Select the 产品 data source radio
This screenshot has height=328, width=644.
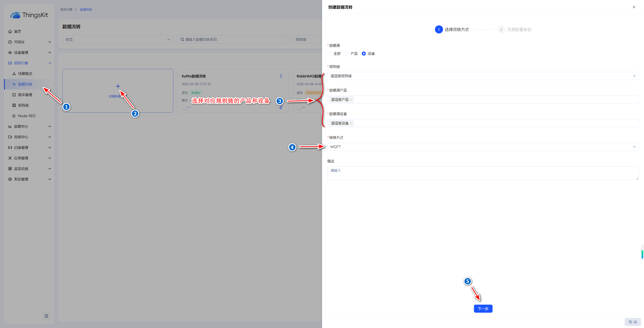[x=347, y=54]
